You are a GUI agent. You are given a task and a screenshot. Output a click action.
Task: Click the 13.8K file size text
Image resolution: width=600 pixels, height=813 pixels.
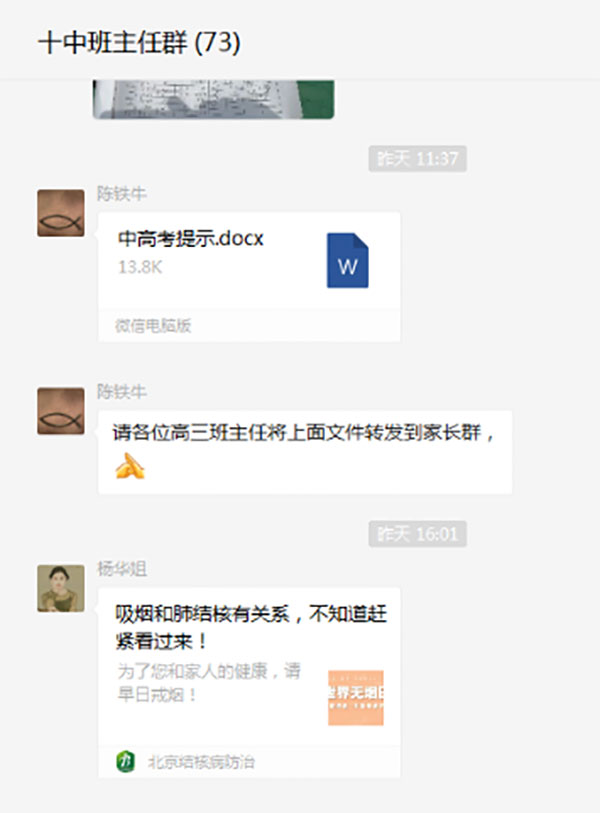(140, 267)
